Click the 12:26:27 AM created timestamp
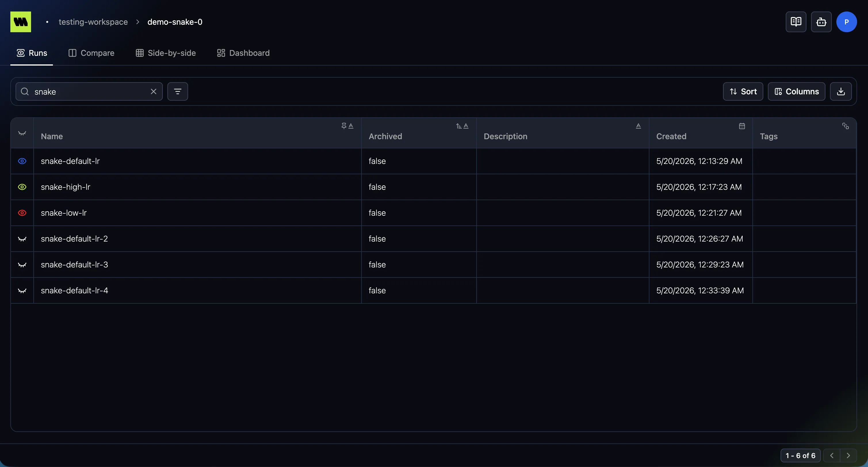868x467 pixels. (699, 239)
